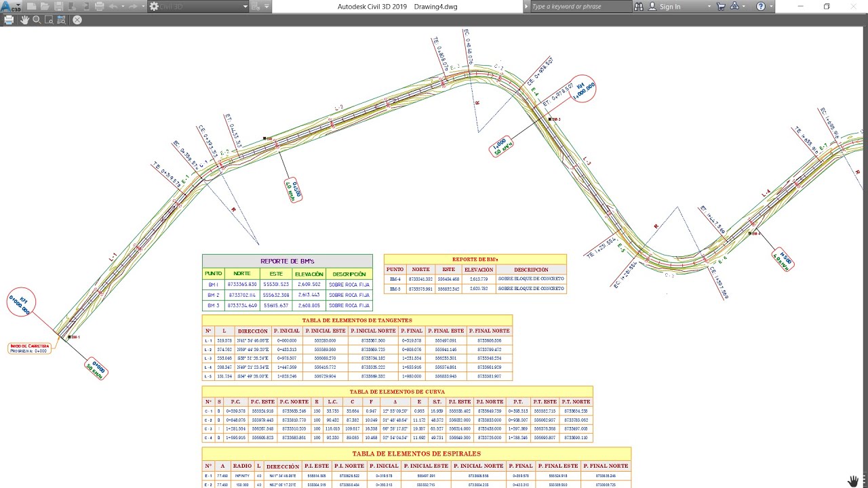This screenshot has height=488, width=868.
Task: Click the New drawing icon
Action: (32, 6)
